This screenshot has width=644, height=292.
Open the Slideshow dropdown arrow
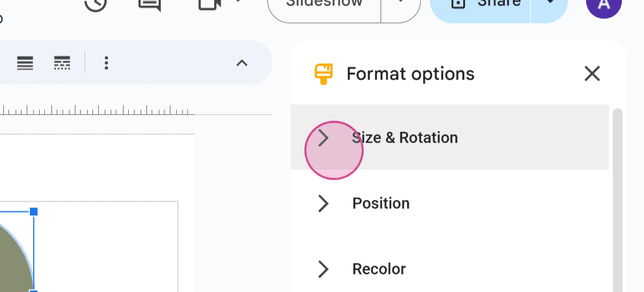point(401,3)
